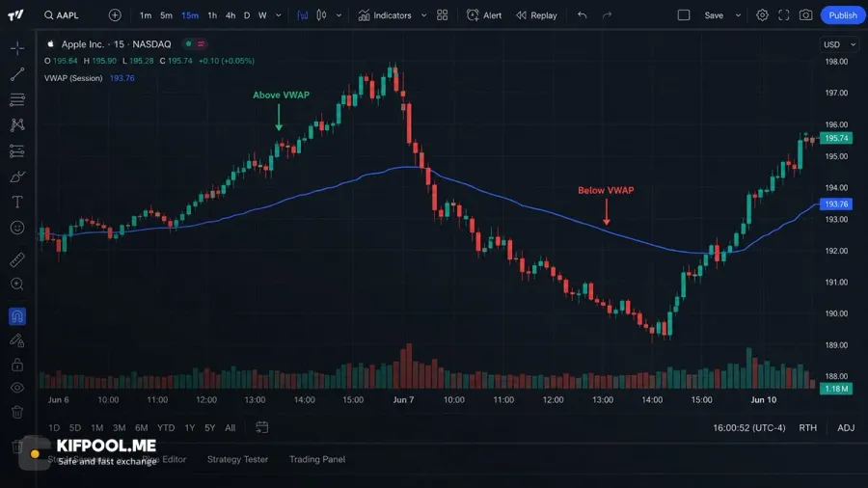Screen dimensions: 868x488
Task: Open the emoji icons tool
Action: click(x=17, y=228)
